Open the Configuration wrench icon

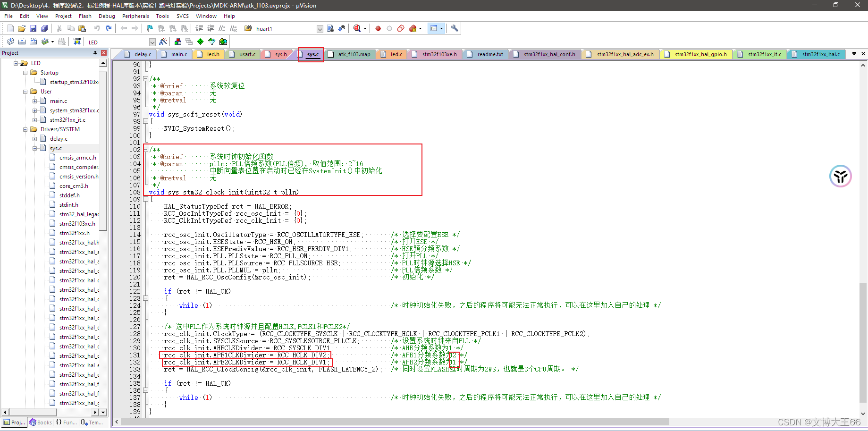tap(455, 28)
